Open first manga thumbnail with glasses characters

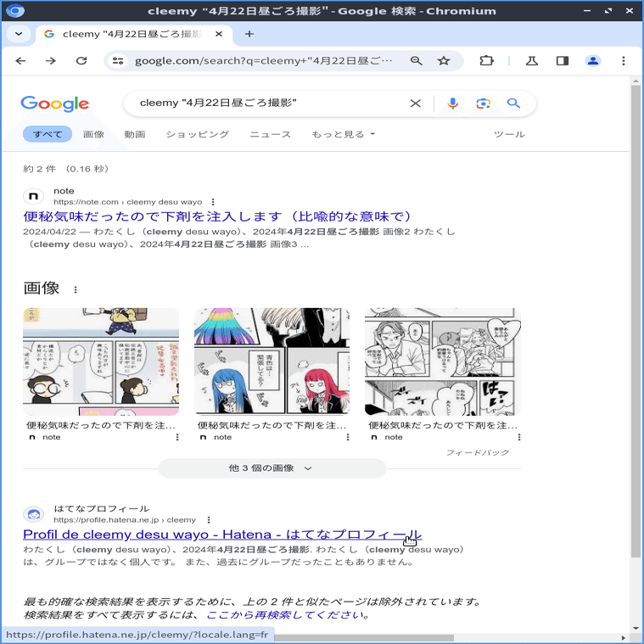pos(101,361)
